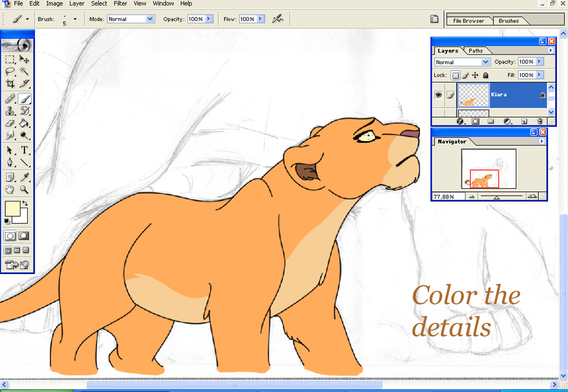
Task: Click the Line tool in toolbox
Action: click(24, 162)
